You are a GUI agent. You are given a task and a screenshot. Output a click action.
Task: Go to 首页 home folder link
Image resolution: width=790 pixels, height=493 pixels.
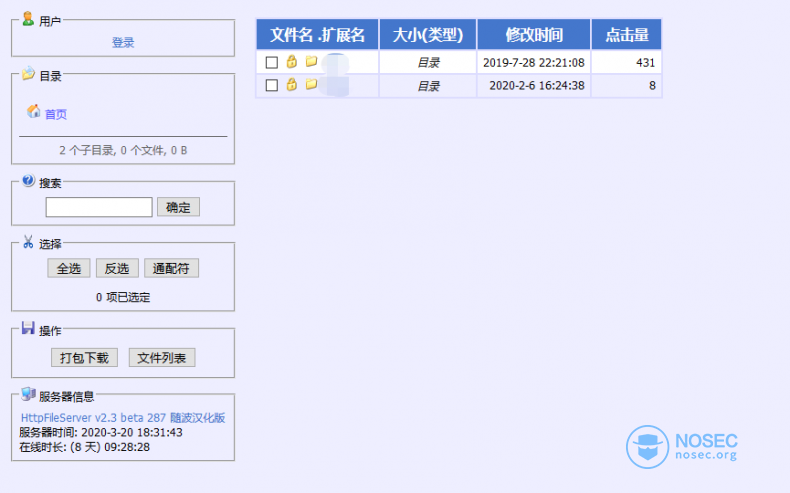(55, 114)
